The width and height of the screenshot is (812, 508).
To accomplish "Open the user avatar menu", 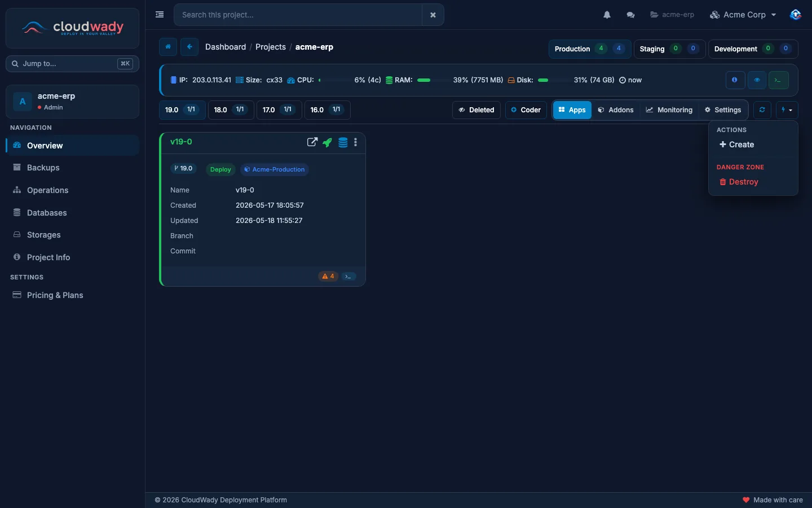I will coord(795,15).
